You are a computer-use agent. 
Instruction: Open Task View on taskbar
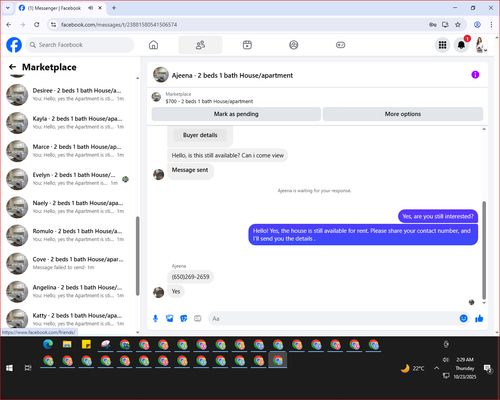coord(28,368)
